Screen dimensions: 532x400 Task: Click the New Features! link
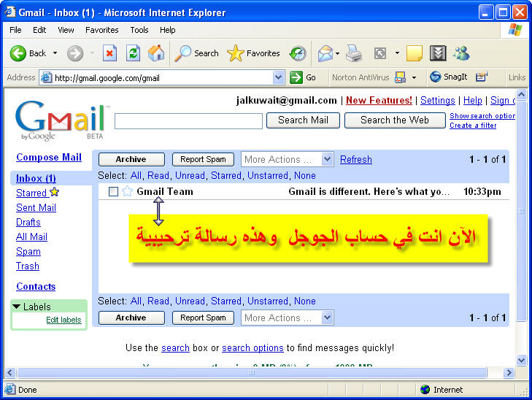pyautogui.click(x=379, y=101)
